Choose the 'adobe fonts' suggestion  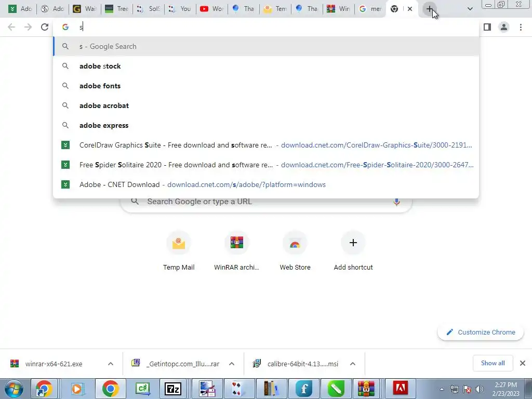[x=266, y=86]
